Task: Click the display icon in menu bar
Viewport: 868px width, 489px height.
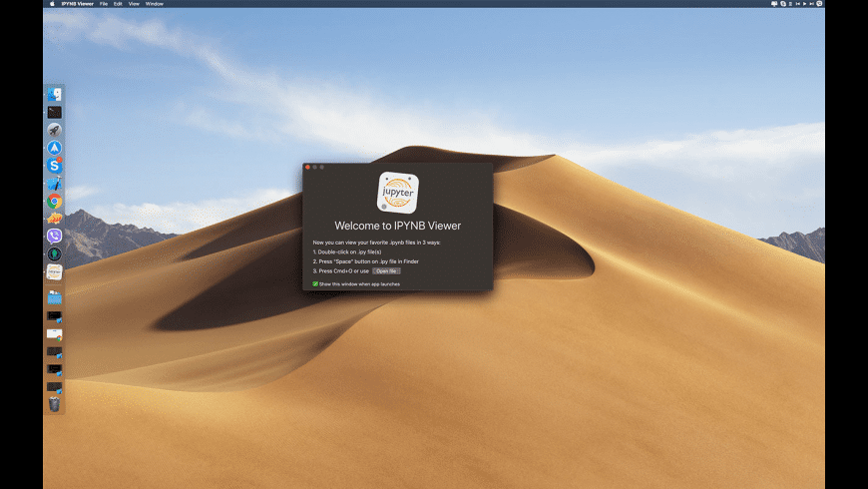Action: (x=774, y=4)
